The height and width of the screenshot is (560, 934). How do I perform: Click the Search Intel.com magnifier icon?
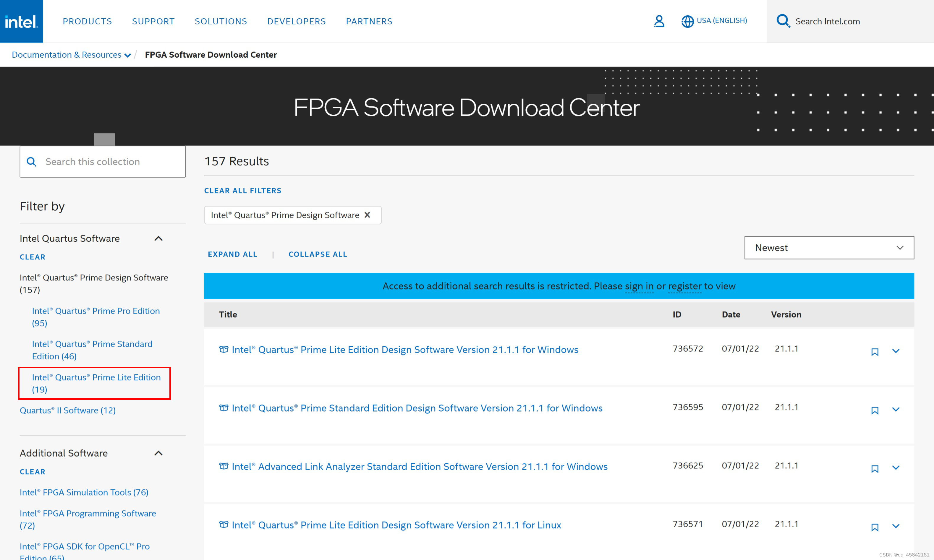click(783, 21)
